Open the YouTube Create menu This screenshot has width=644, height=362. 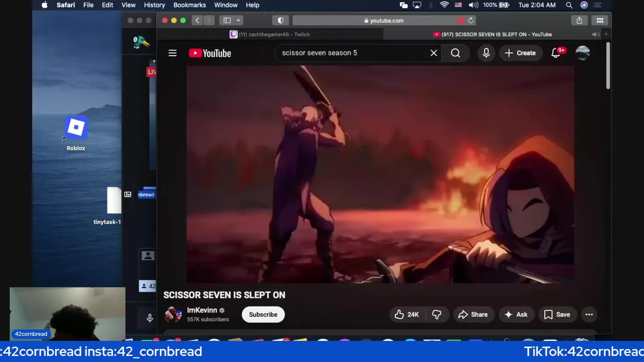click(520, 53)
